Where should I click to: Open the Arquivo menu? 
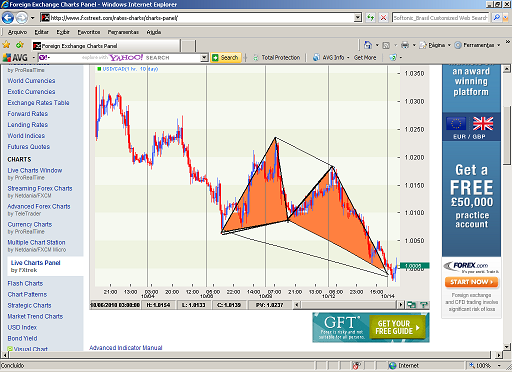click(x=17, y=32)
